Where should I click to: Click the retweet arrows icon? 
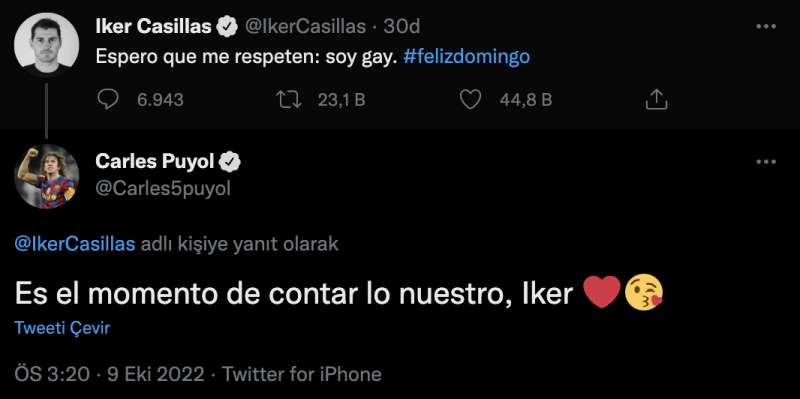click(288, 99)
